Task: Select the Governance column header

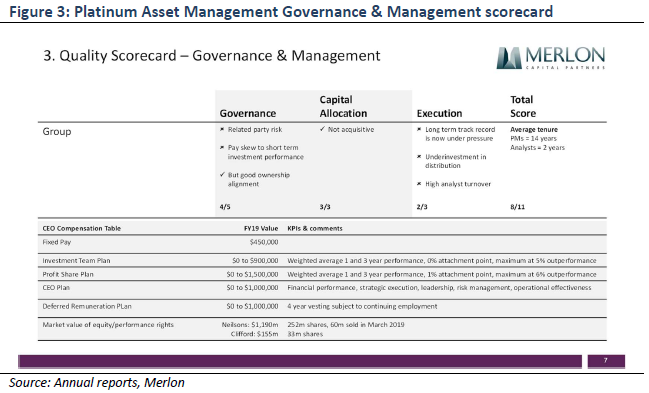Action: pyautogui.click(x=248, y=113)
